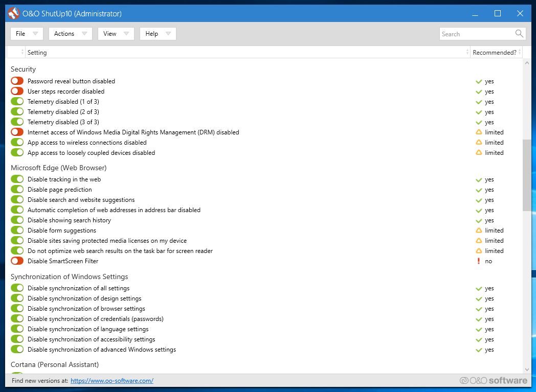Click the sort arrows in the first status column
This screenshot has height=392, width=536.
coord(22,52)
